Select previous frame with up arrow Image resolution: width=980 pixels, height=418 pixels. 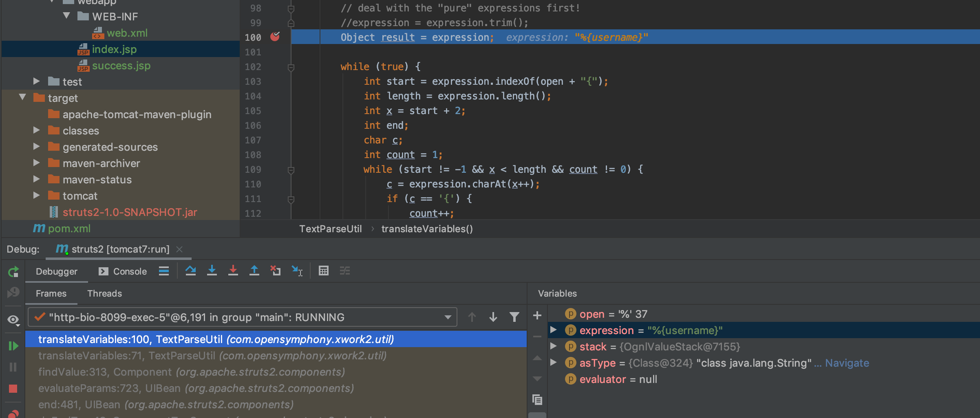472,317
